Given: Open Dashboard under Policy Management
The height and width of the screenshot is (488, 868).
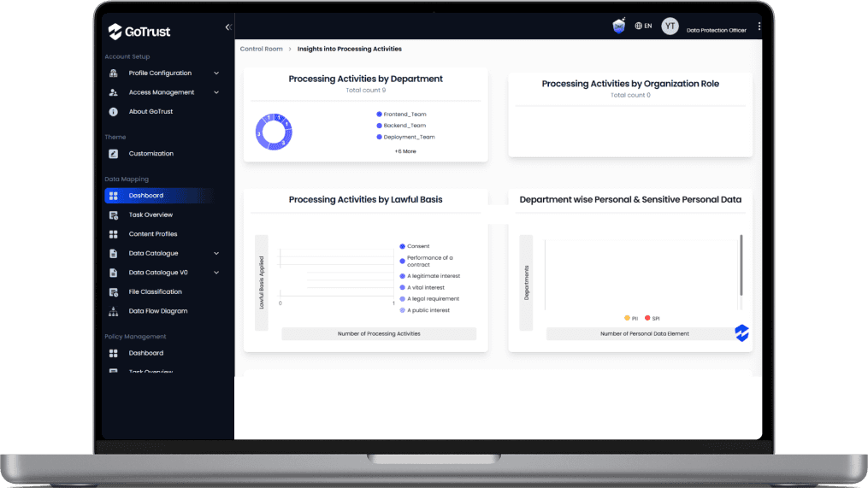Looking at the screenshot, I should tap(146, 353).
